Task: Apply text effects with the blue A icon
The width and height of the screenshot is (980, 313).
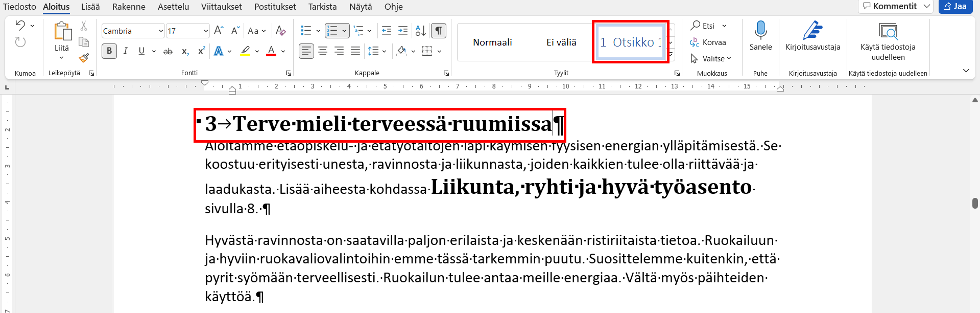Action: pyautogui.click(x=219, y=51)
